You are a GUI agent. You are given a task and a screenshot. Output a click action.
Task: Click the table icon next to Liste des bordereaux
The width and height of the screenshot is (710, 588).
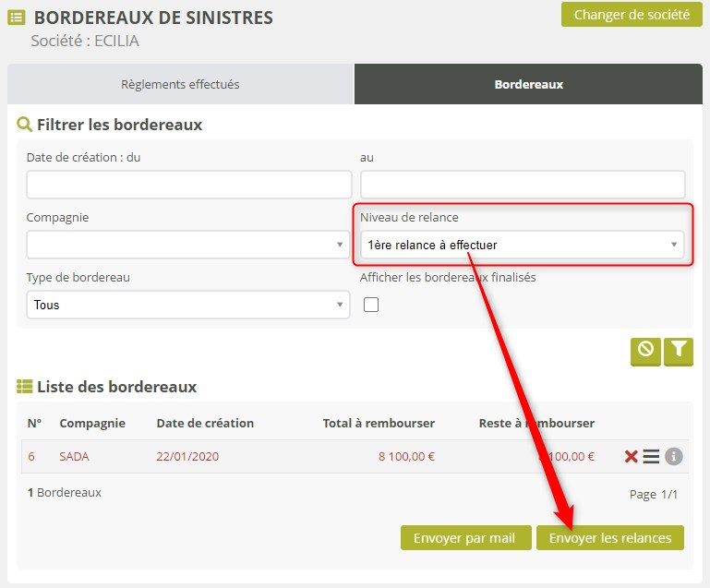[x=25, y=387]
